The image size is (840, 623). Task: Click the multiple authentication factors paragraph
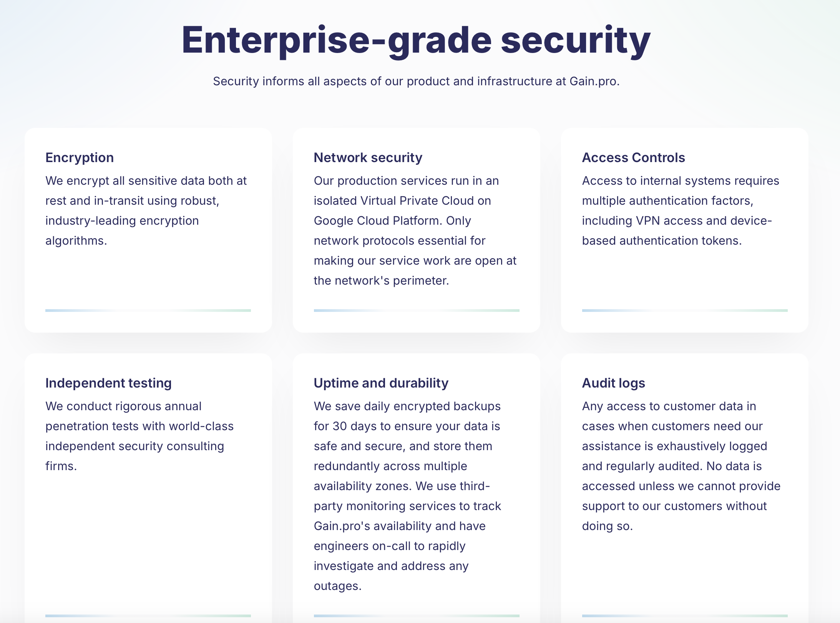[680, 210]
